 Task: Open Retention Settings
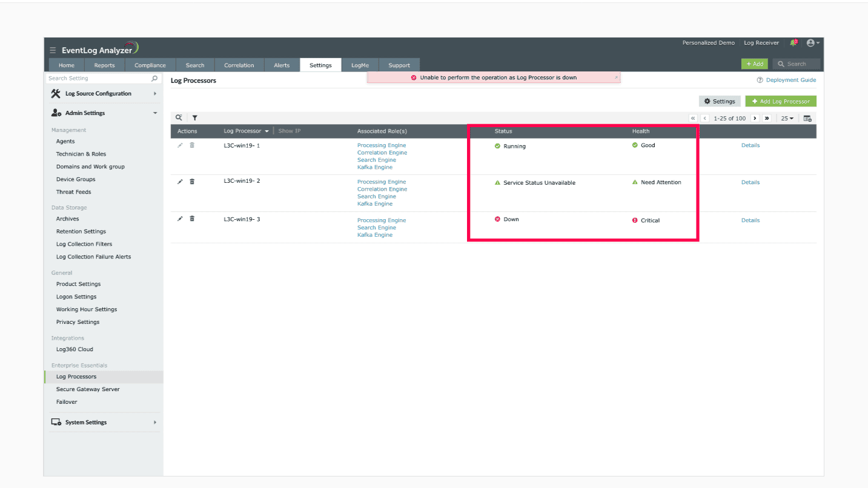coord(81,231)
